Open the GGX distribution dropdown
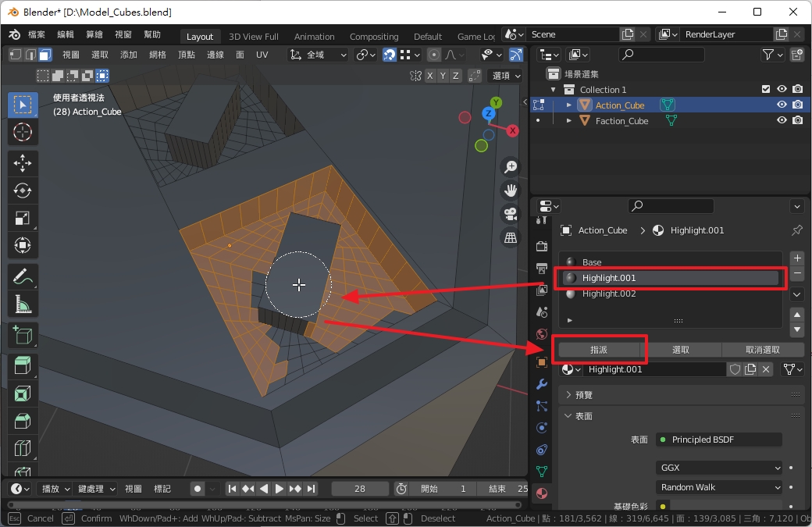The height and width of the screenshot is (527, 812). tap(719, 468)
